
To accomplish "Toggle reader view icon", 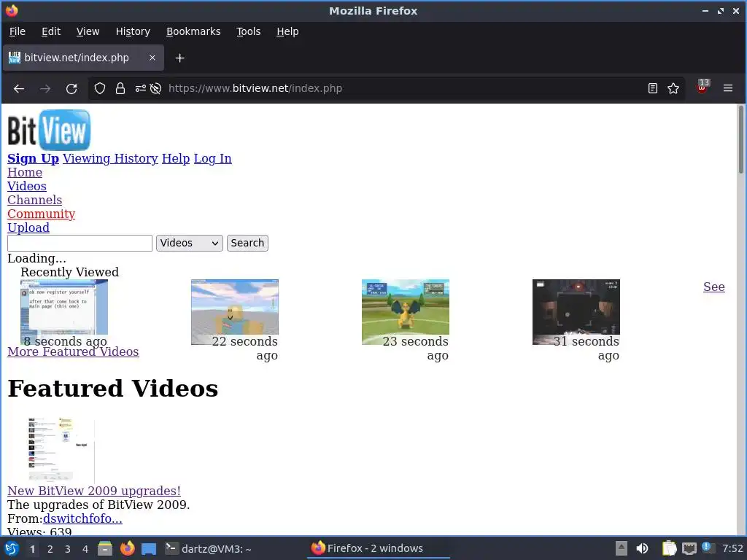I will (x=653, y=88).
